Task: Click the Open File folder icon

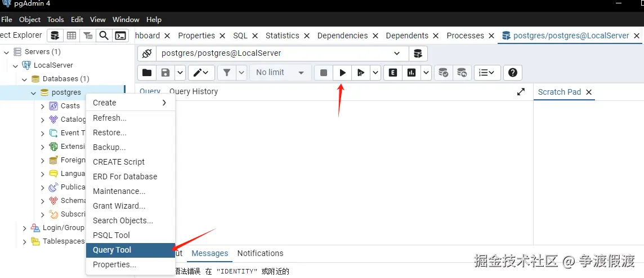Action: [146, 73]
